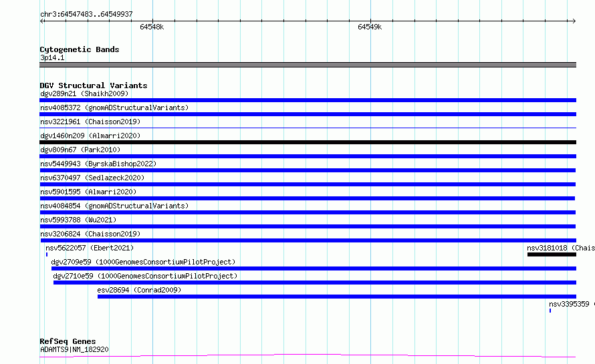Click the small nsv3395359 blue marker
The width and height of the screenshot is (595, 364).
(x=550, y=311)
